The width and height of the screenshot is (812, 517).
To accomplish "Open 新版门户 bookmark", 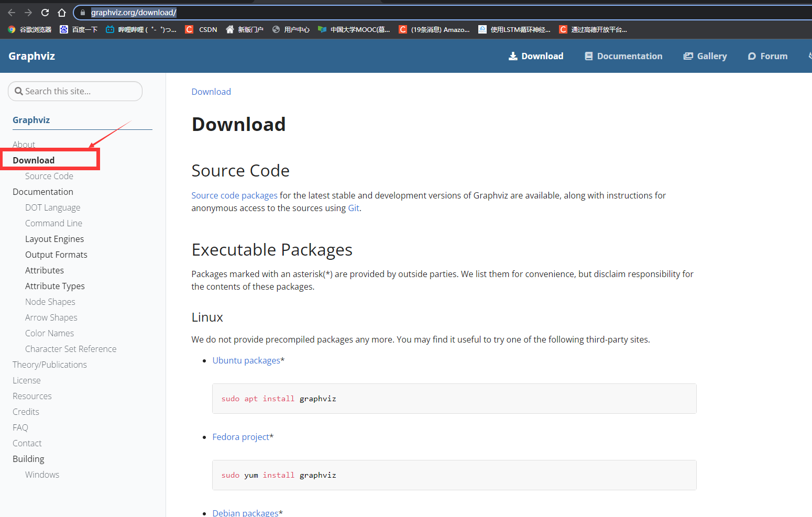I will (245, 29).
